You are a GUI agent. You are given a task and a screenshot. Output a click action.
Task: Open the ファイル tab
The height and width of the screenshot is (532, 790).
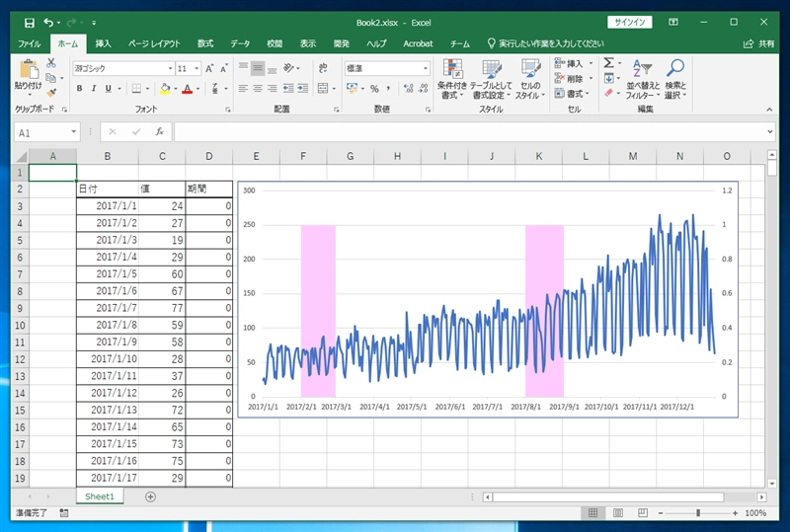[30, 43]
